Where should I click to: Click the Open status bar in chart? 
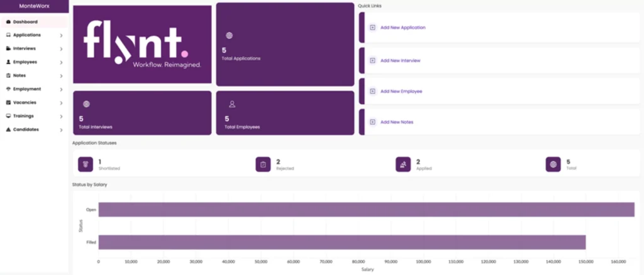(366, 210)
